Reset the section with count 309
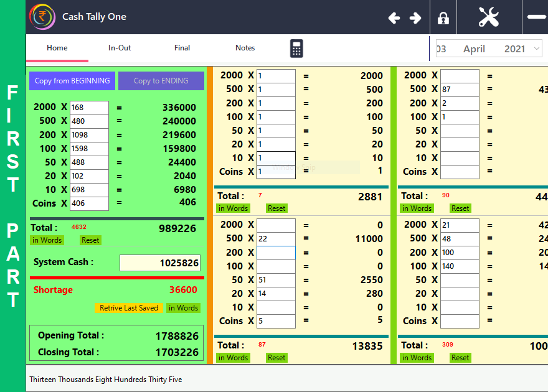This screenshot has height=392, width=548. click(460, 358)
